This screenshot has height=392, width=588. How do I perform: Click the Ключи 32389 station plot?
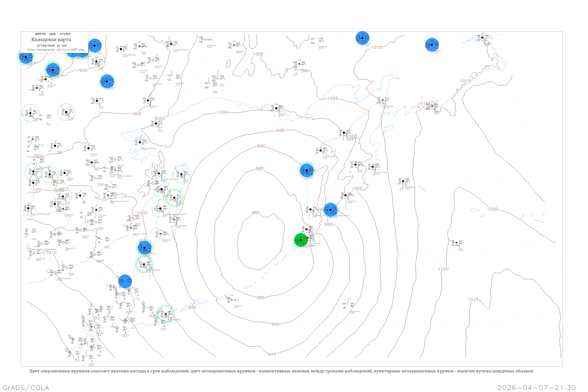click(x=356, y=165)
